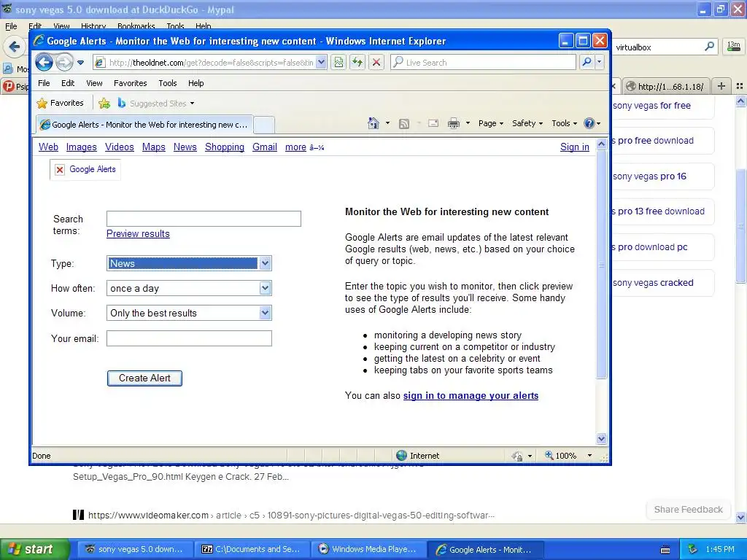Screen dimensions: 747x560
Task: Click the IE refresh page icon
Action: click(357, 63)
